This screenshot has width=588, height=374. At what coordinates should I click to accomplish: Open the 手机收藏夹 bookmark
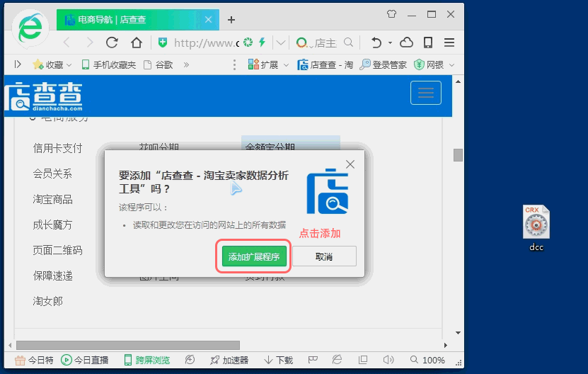point(108,64)
